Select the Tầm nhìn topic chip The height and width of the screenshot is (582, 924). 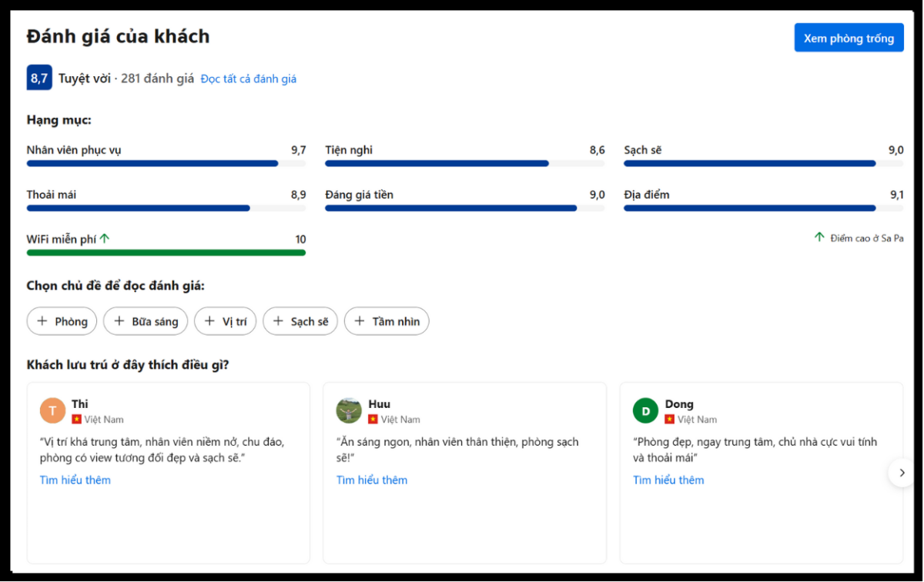tap(387, 321)
